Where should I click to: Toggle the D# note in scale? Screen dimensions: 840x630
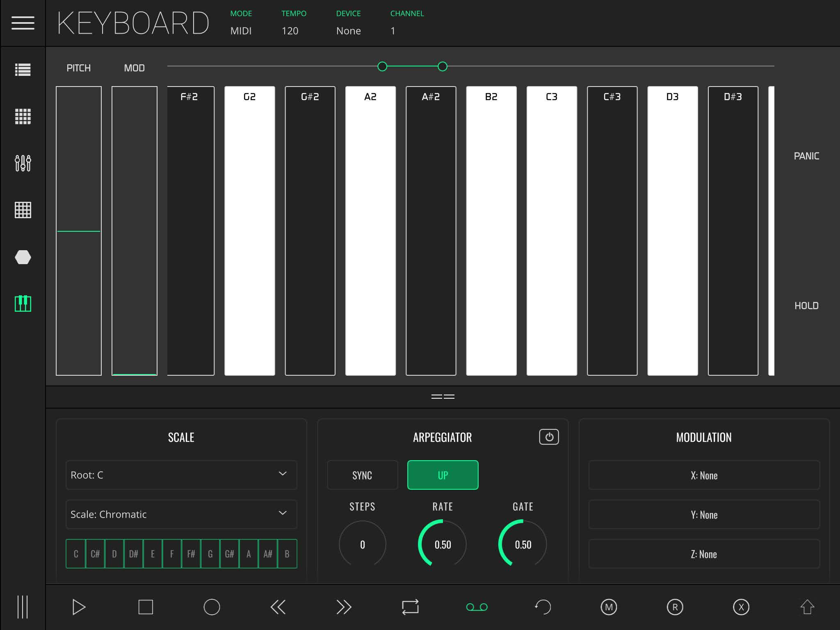(133, 554)
